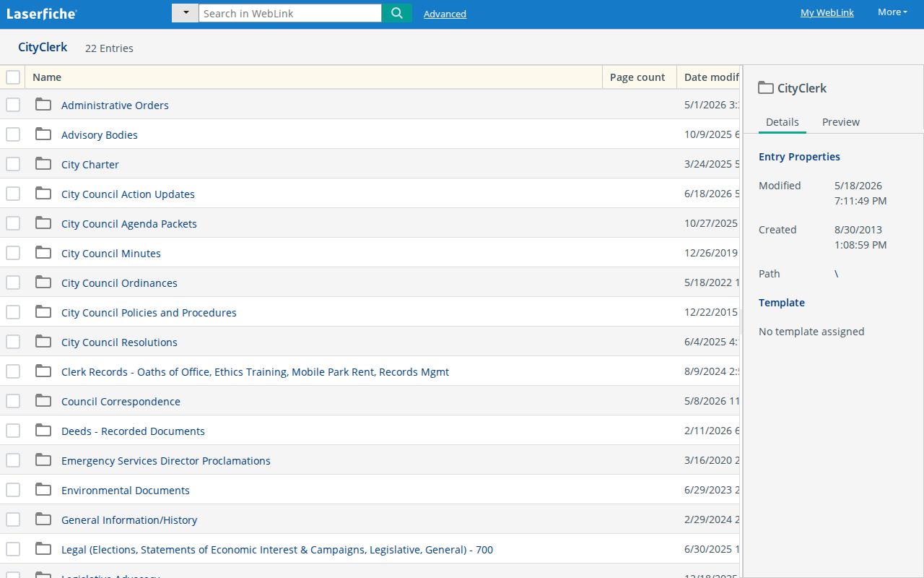
Task: Open City Council Minutes folder
Action: pyautogui.click(x=111, y=254)
